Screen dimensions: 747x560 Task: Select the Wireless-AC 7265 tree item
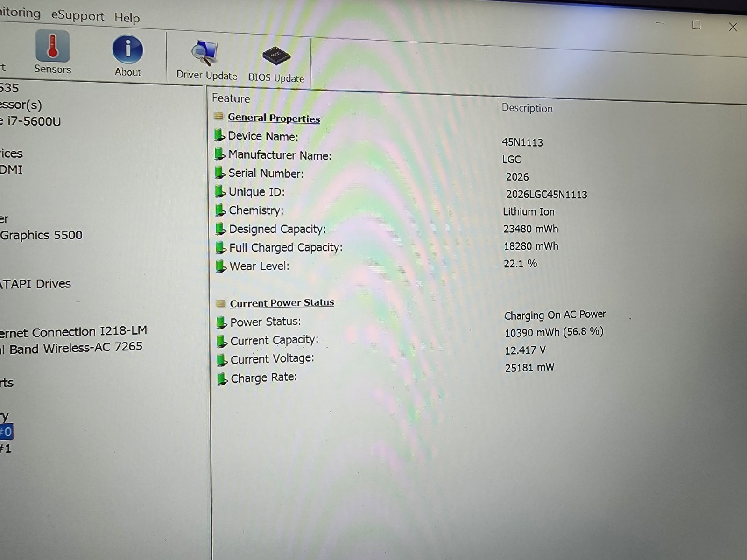tap(71, 348)
